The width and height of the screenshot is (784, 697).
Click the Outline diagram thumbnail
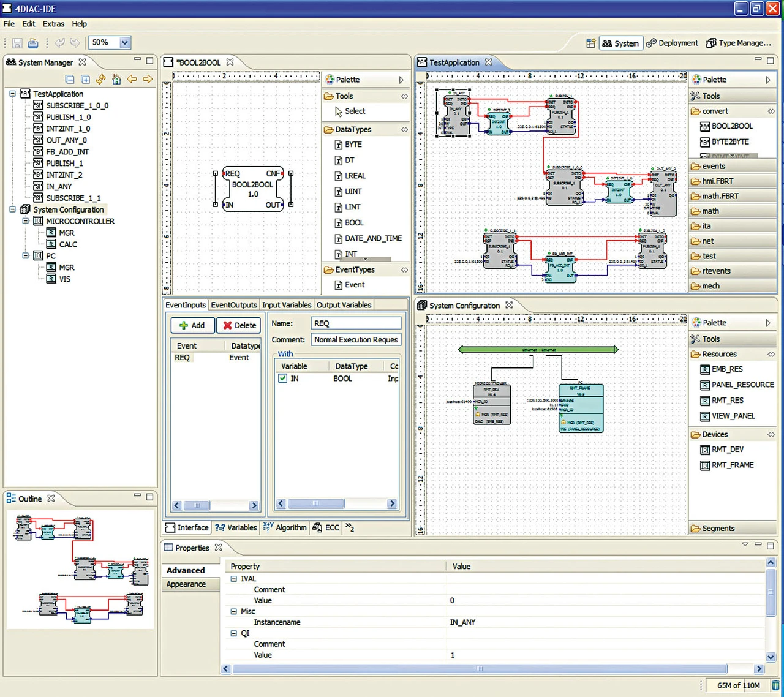pyautogui.click(x=80, y=570)
